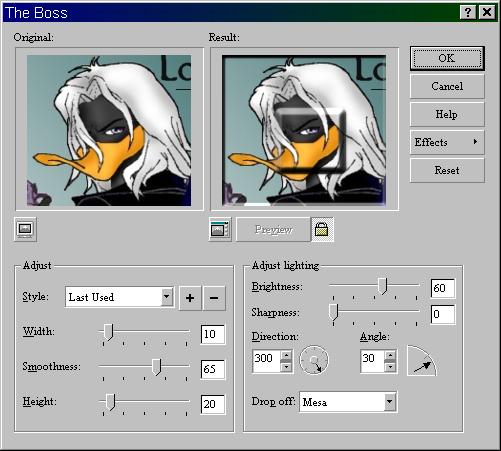Decrease the Angle value with down arrow
Image resolution: width=501 pixels, height=451 pixels.
pyautogui.click(x=390, y=366)
